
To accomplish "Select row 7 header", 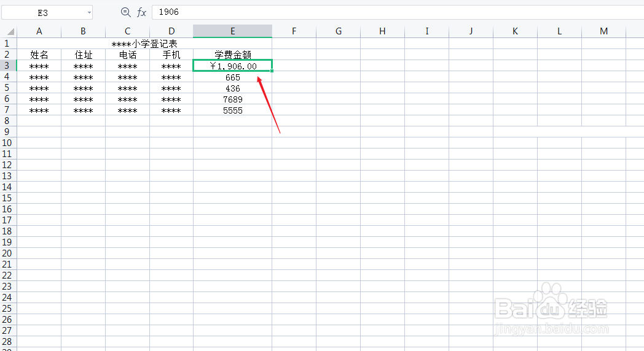I will click(7, 109).
